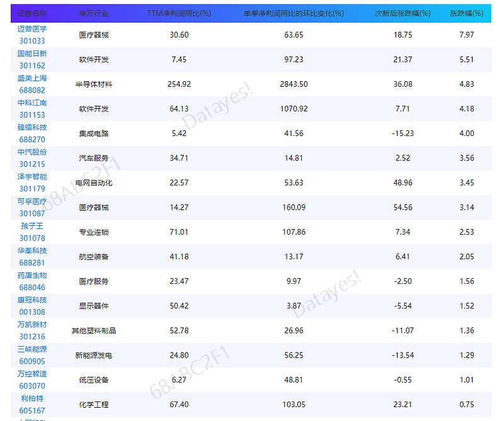The image size is (504, 421).
Task: Click the 涨跌幅(%) column header
Action: click(x=466, y=13)
